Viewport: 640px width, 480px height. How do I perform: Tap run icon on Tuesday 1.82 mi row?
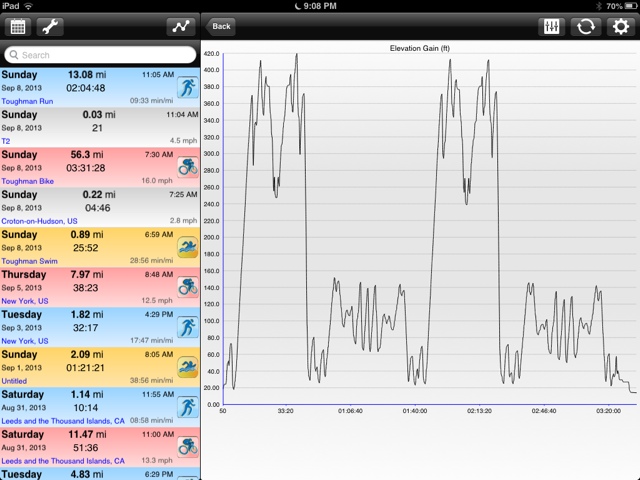[188, 327]
